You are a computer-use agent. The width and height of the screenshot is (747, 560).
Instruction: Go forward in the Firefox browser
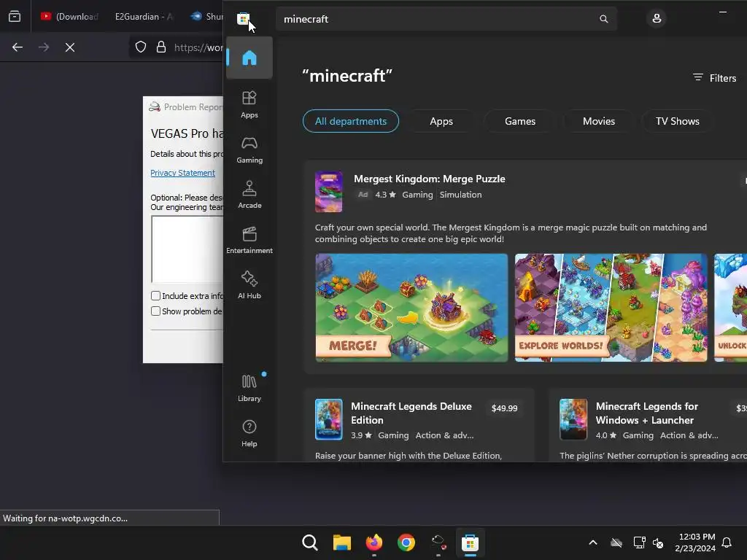pos(44,47)
